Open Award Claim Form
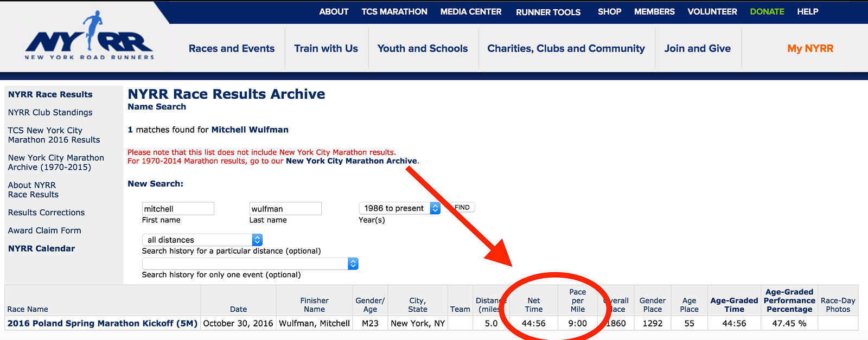 [x=44, y=230]
